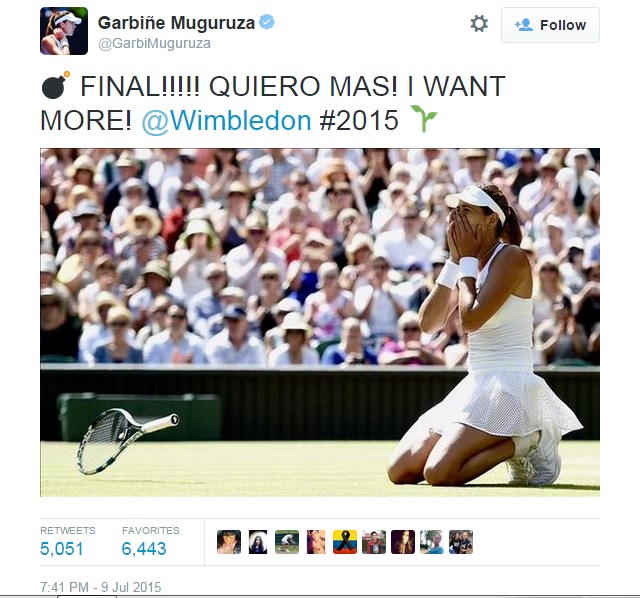The image size is (640, 598).
Task: Open the tennis court tweet photo
Action: tap(320, 322)
